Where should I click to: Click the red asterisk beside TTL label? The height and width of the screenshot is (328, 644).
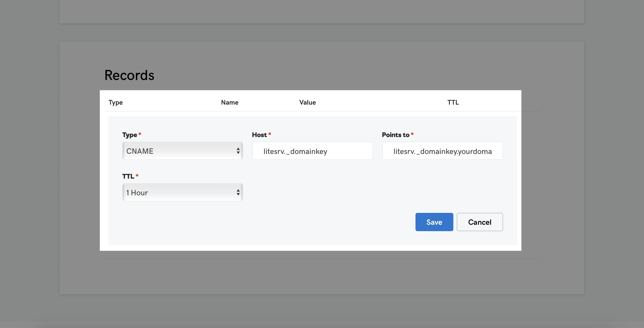point(137,176)
